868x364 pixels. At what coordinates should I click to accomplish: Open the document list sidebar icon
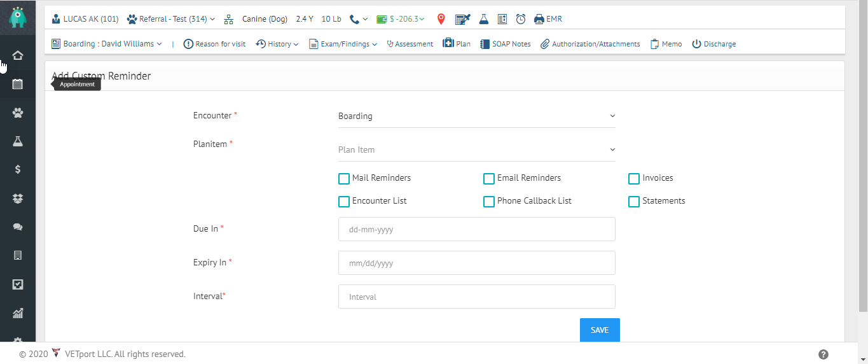pos(18,255)
